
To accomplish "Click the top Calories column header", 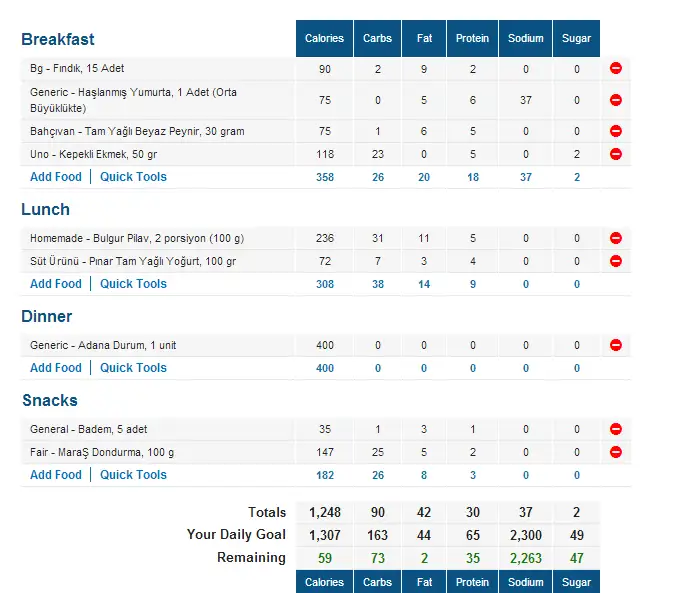I will (324, 38).
